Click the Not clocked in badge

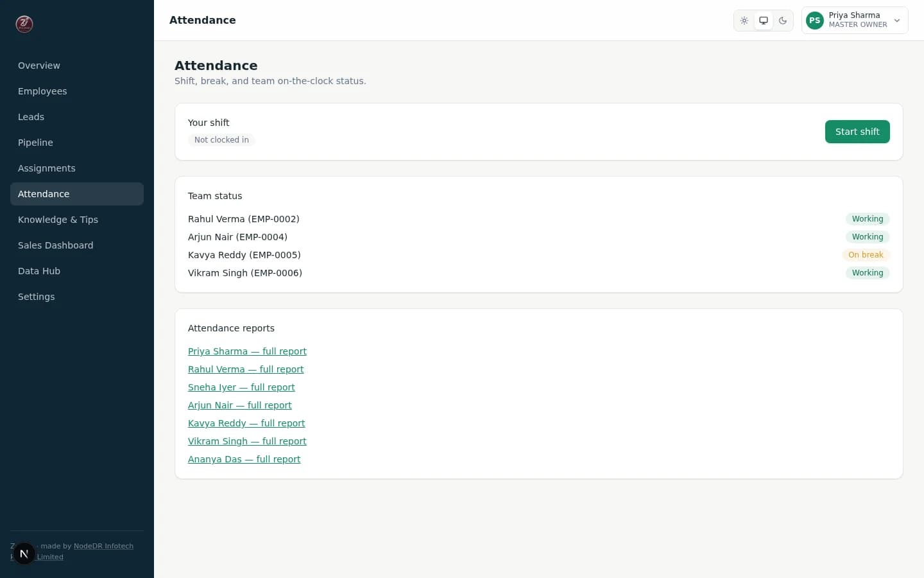221,140
